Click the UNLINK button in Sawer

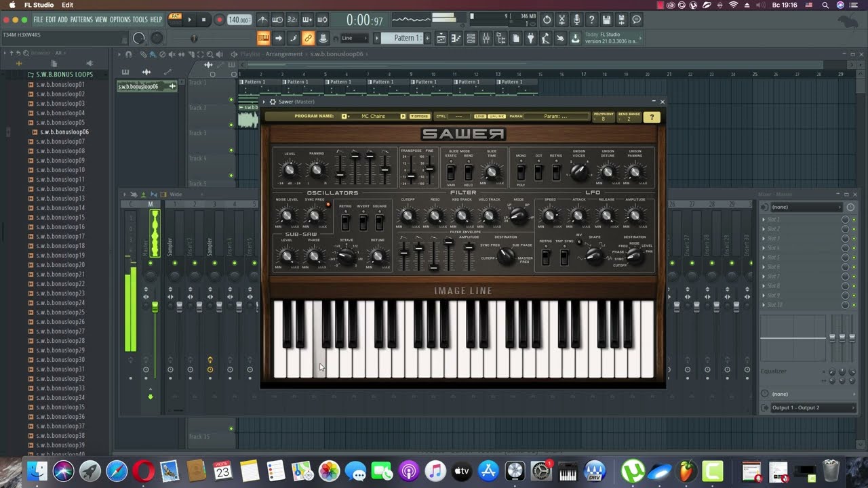point(497,117)
